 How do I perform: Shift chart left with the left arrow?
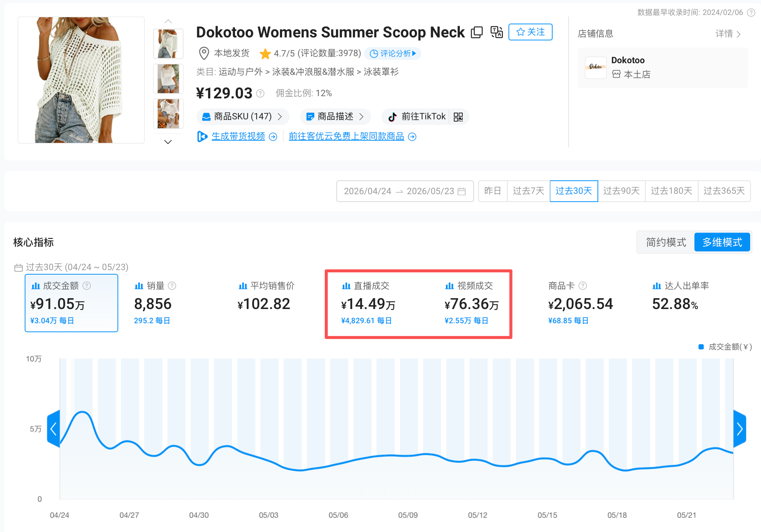click(54, 429)
